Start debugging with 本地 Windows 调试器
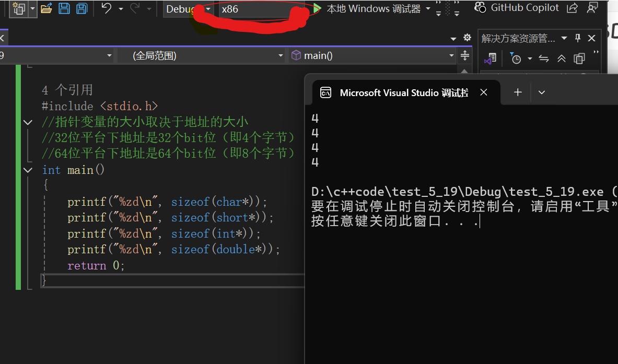The width and height of the screenshot is (618, 364). click(367, 8)
